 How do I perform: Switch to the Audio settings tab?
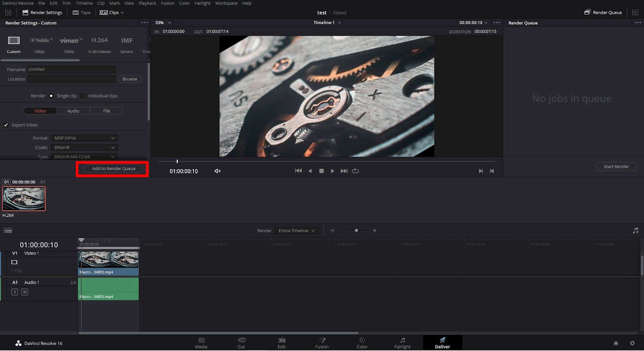[x=73, y=111]
